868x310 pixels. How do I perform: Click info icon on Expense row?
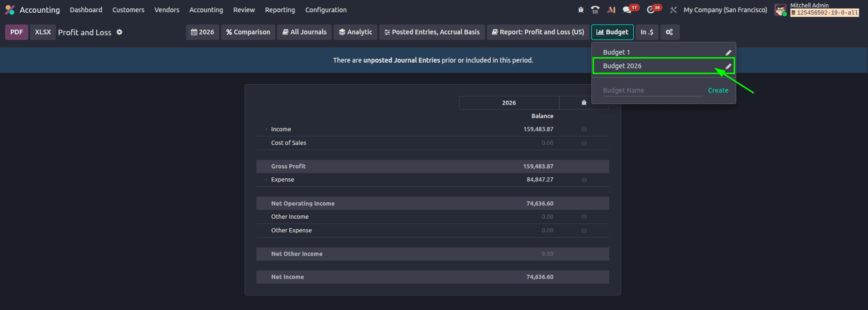tap(584, 180)
